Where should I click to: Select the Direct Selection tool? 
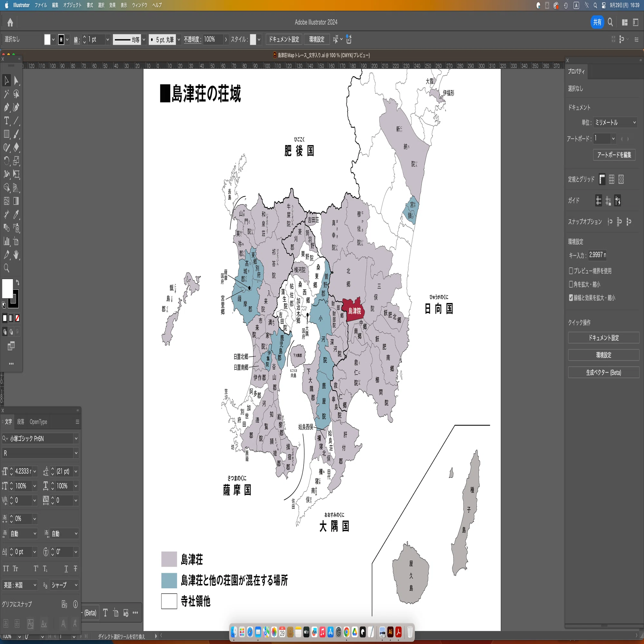point(16,80)
